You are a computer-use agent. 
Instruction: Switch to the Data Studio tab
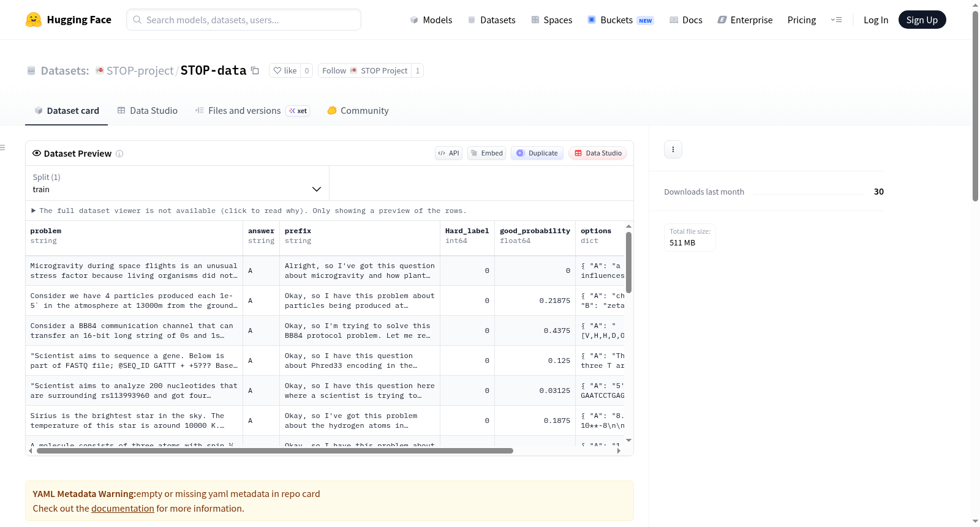coord(148,111)
